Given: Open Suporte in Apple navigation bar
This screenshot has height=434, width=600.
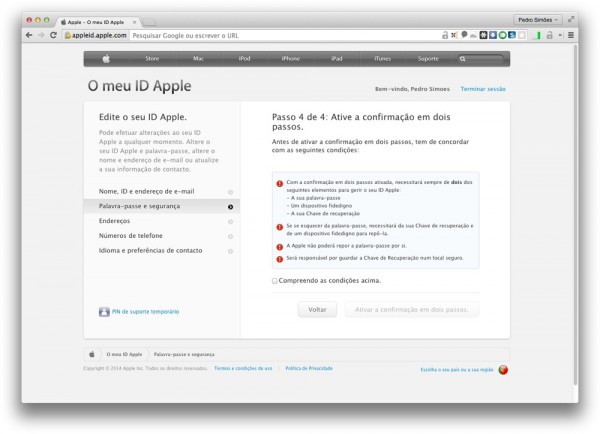Looking at the screenshot, I should coord(428,59).
